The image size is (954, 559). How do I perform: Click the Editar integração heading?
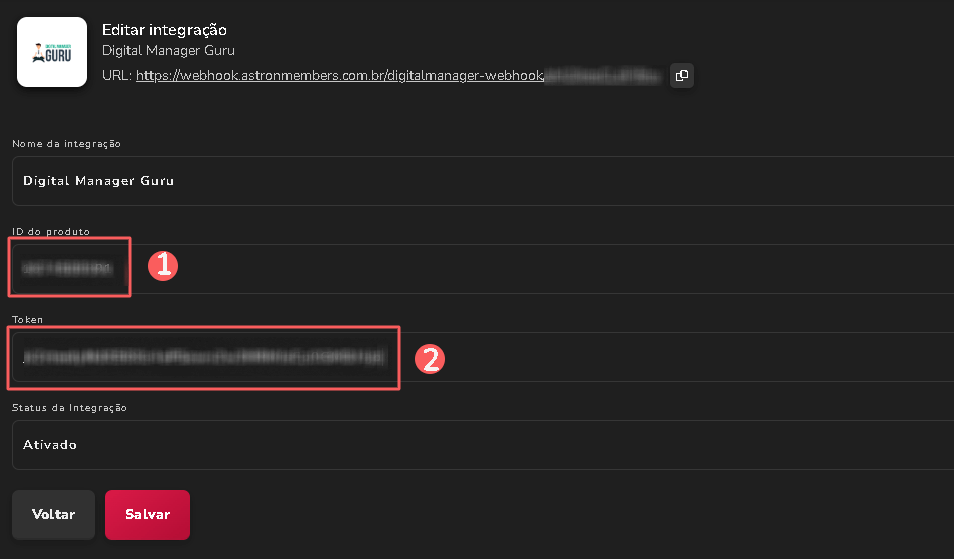point(165,30)
